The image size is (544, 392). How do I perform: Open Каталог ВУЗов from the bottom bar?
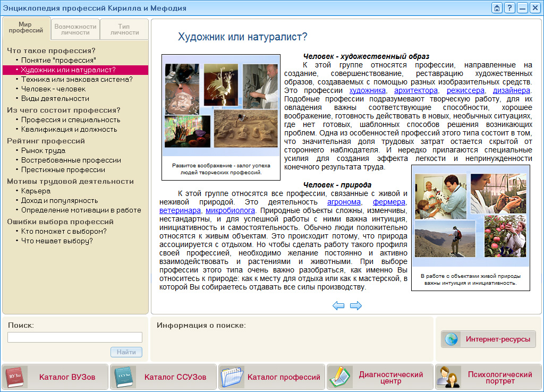pyautogui.click(x=55, y=377)
